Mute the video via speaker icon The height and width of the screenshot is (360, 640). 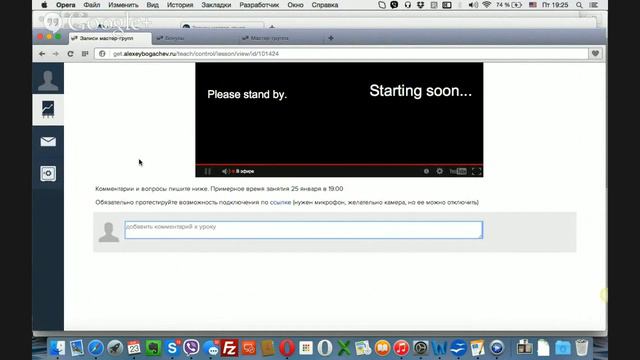[x=225, y=171]
